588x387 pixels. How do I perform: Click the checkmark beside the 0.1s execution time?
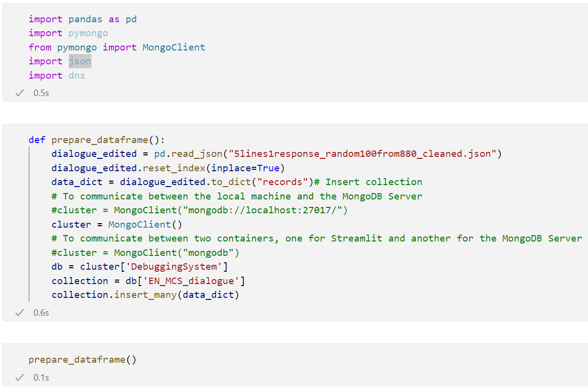pos(19,378)
